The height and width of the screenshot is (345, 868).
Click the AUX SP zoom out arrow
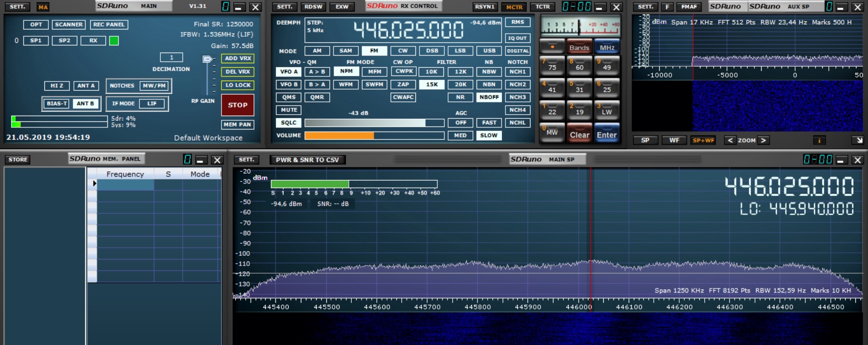tap(731, 140)
